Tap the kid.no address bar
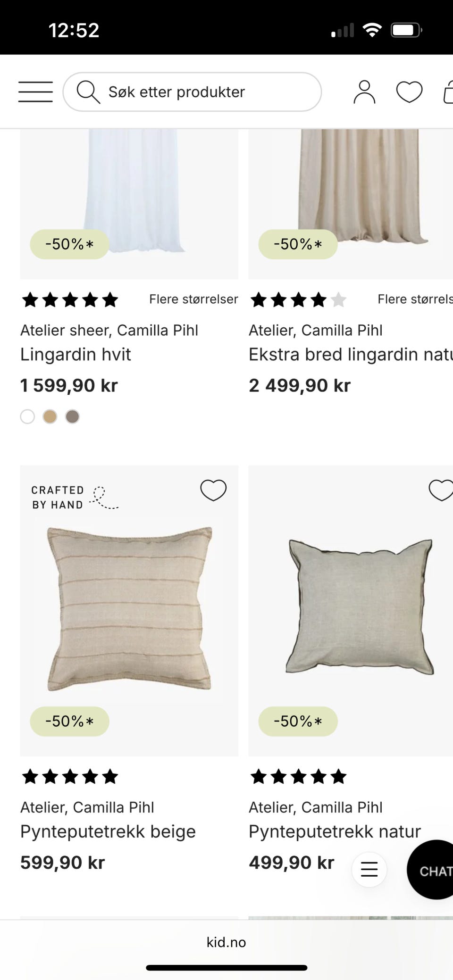The width and height of the screenshot is (453, 980). coord(226,942)
